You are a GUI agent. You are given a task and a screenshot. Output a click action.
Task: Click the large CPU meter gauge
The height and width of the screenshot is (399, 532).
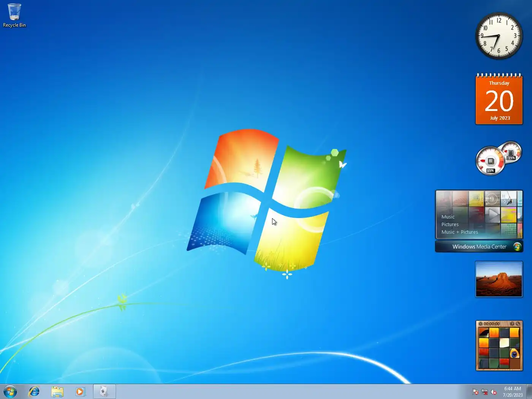(x=490, y=161)
